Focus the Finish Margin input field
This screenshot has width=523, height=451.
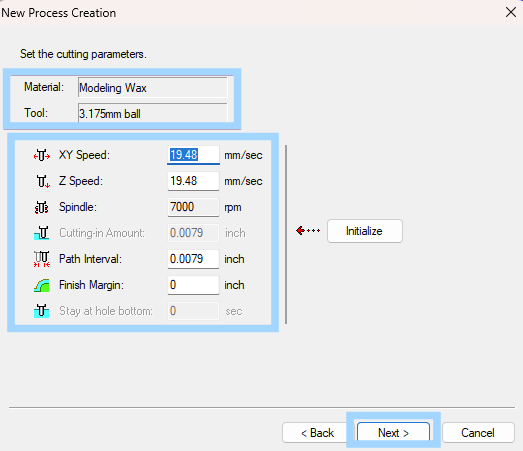[193, 285]
